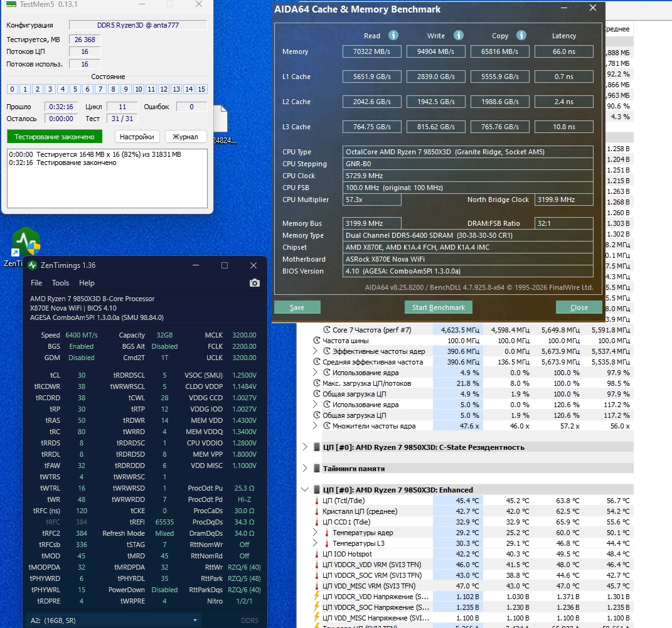The width and height of the screenshot is (672, 628).
Task: Click the Read info icon in AIDA64
Action: pos(393,35)
